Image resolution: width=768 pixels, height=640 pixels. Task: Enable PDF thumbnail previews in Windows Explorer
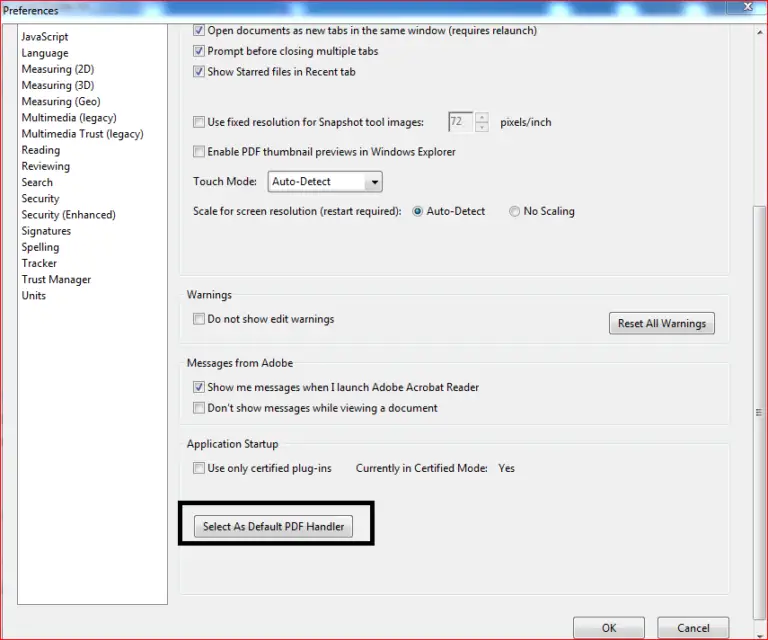[x=198, y=152]
